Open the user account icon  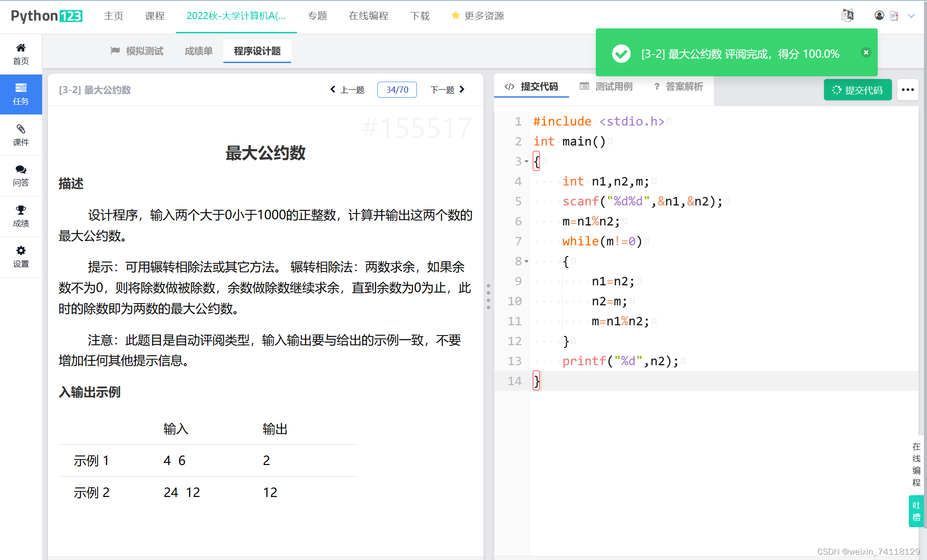click(x=879, y=16)
